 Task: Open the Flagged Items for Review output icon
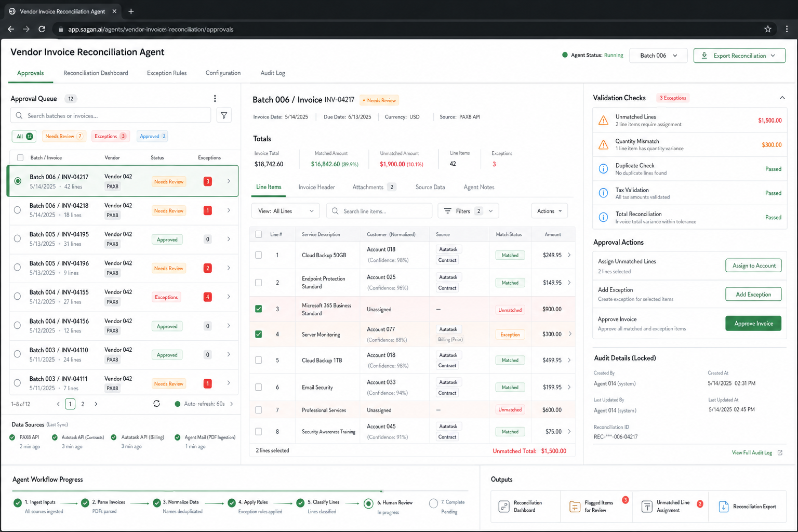pos(575,507)
